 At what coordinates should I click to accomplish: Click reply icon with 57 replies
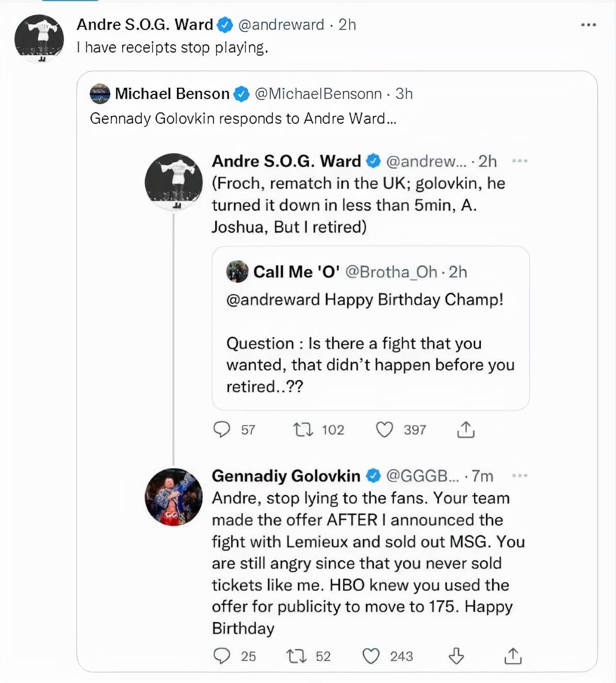click(x=222, y=429)
